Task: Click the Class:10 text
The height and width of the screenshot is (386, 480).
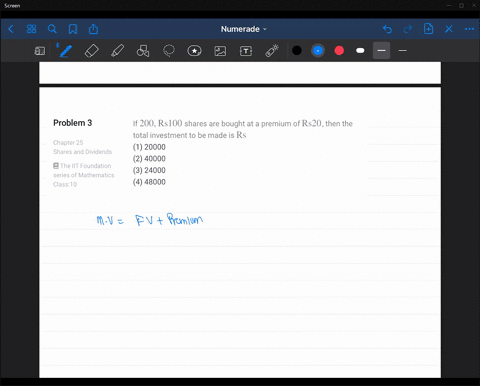Action: tap(65, 184)
